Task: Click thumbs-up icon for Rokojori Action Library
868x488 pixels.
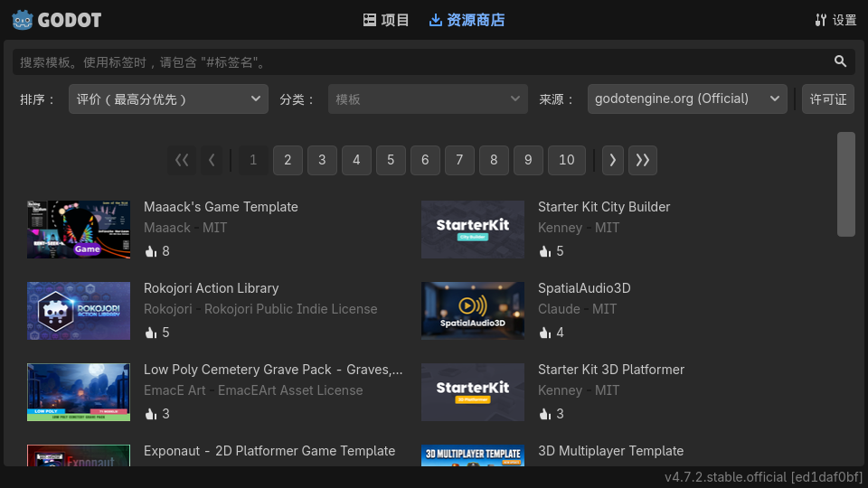Action: coord(151,333)
